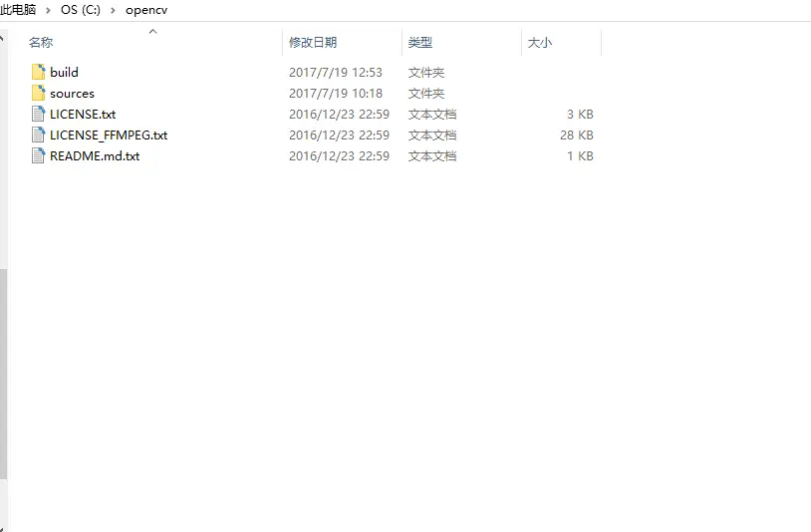Image resolution: width=811 pixels, height=532 pixels.
Task: Select the LICENSE_FFMPEG.txt file name
Action: point(109,135)
